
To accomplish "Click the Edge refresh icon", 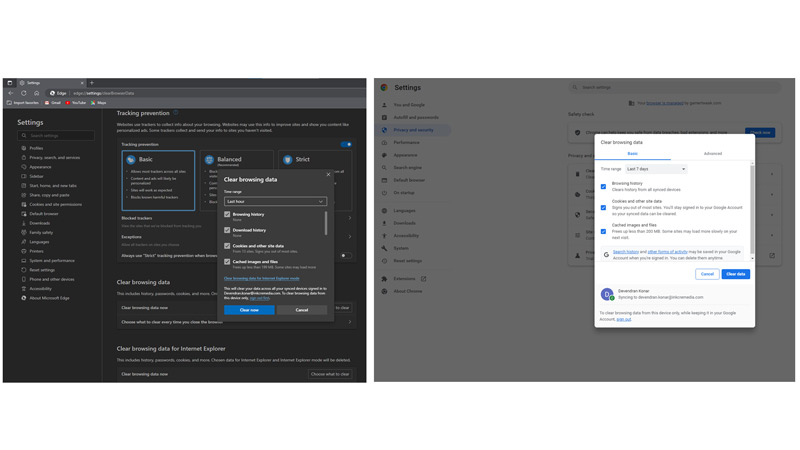I will pos(23,93).
